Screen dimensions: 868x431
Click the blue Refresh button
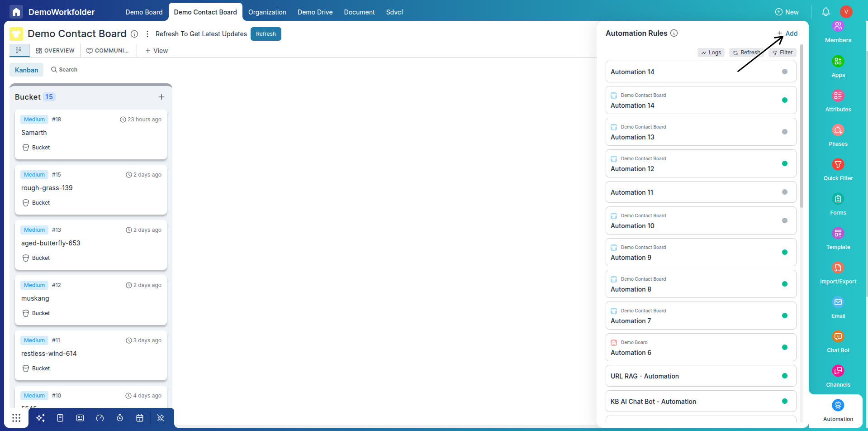pos(266,34)
